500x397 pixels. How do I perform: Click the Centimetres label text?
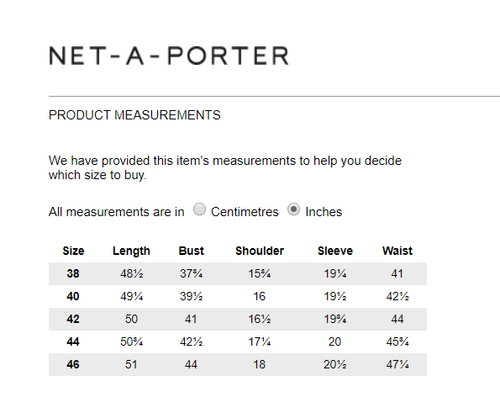click(x=245, y=212)
